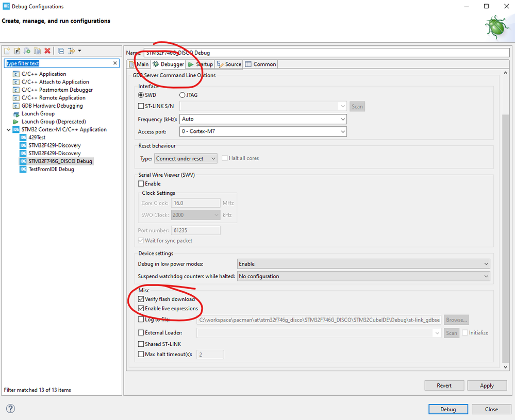This screenshot has height=420, width=515.
Task: Open Suspend watchdog counters dropdown
Action: coord(363,276)
